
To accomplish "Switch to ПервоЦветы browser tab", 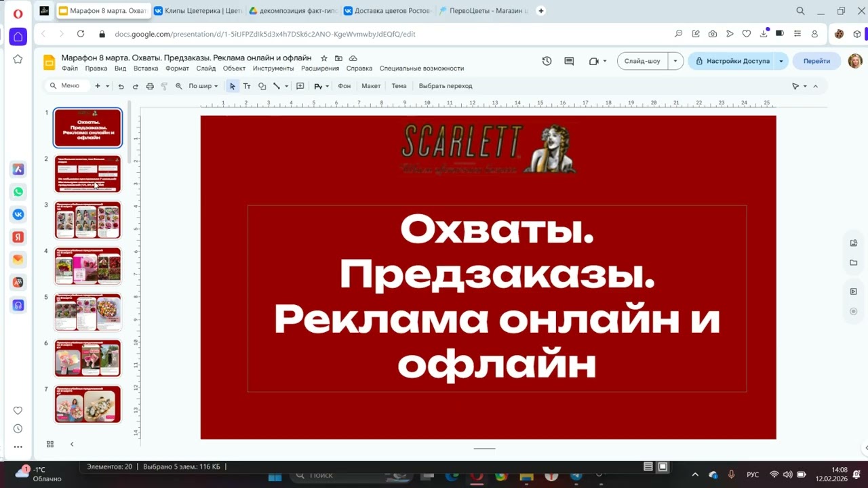I will coord(482,11).
